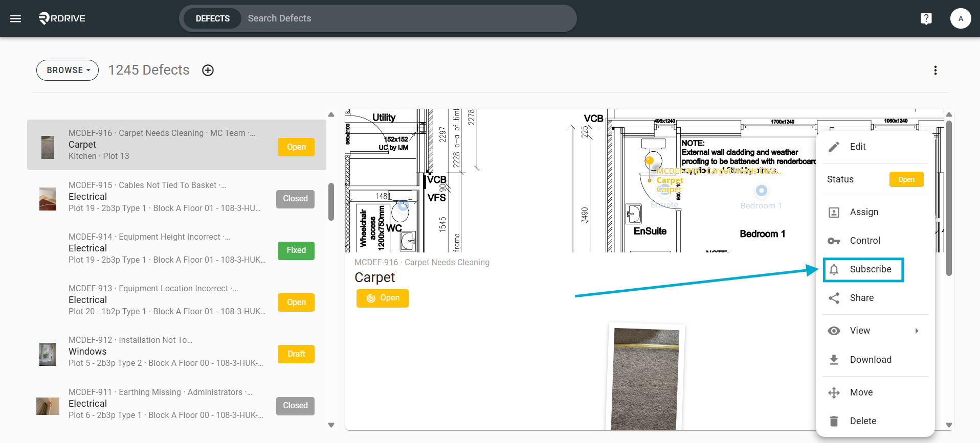Click the defect list scrollbar thumb
980x443 pixels.
point(331,202)
